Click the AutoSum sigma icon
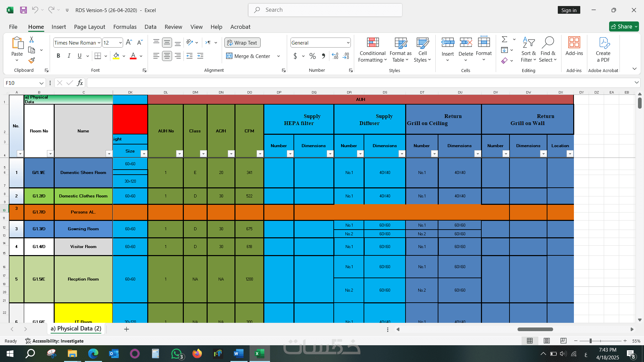 click(504, 40)
